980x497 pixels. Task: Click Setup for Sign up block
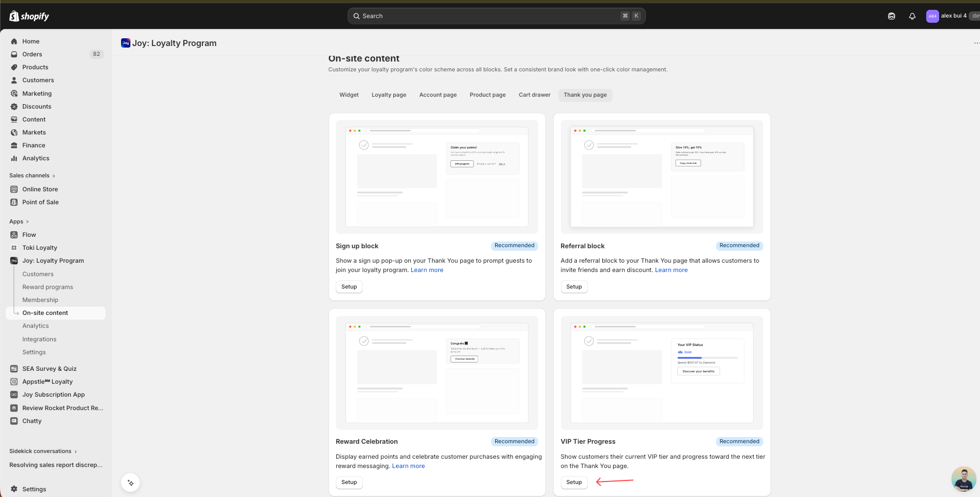point(349,287)
